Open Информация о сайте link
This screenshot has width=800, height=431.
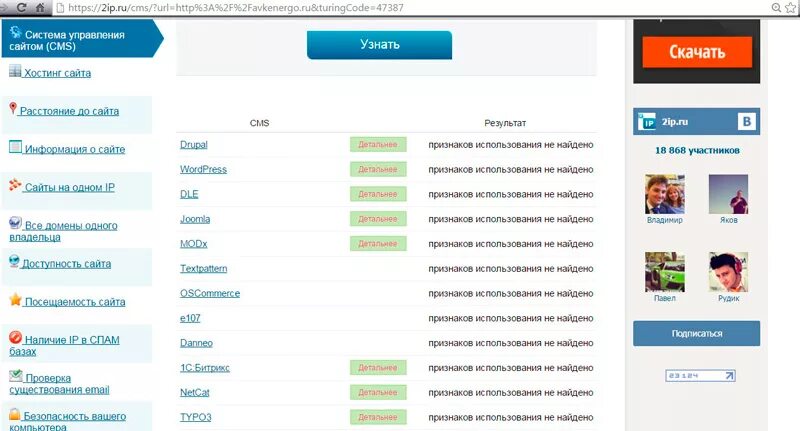75,149
